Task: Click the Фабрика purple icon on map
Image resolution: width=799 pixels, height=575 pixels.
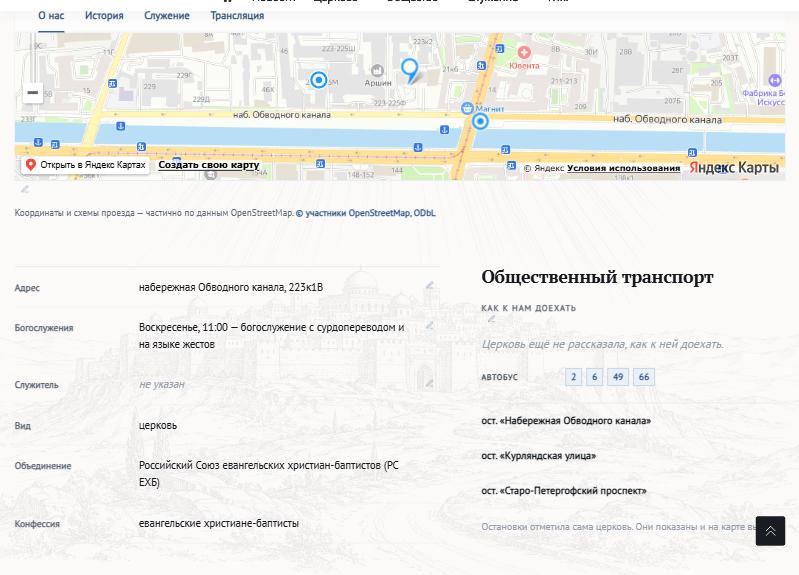Action: [x=775, y=80]
